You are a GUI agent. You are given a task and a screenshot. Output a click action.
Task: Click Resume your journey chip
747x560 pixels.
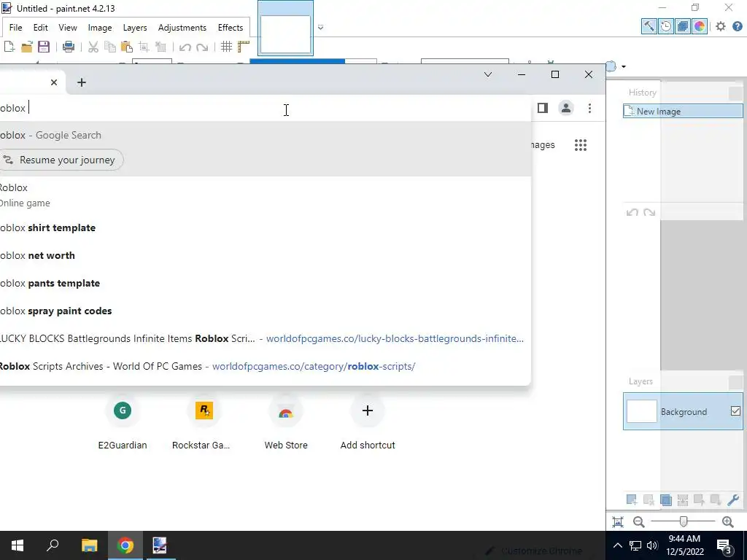[61, 160]
